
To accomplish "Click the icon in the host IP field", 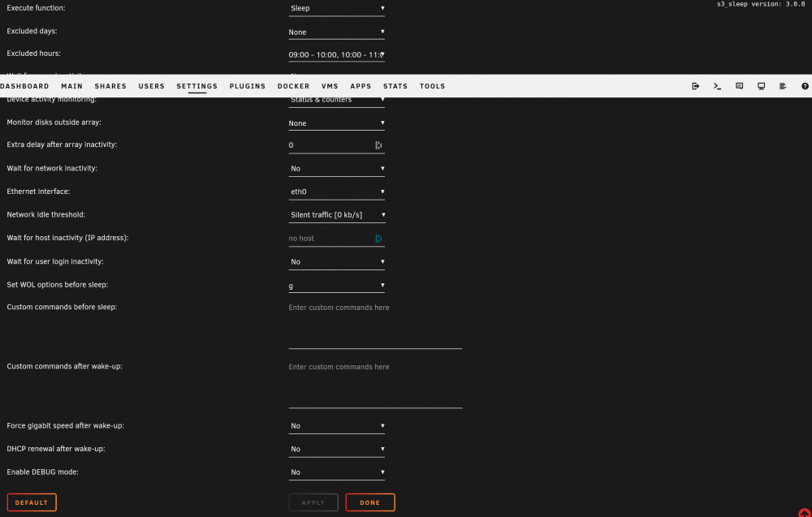I will (x=378, y=239).
